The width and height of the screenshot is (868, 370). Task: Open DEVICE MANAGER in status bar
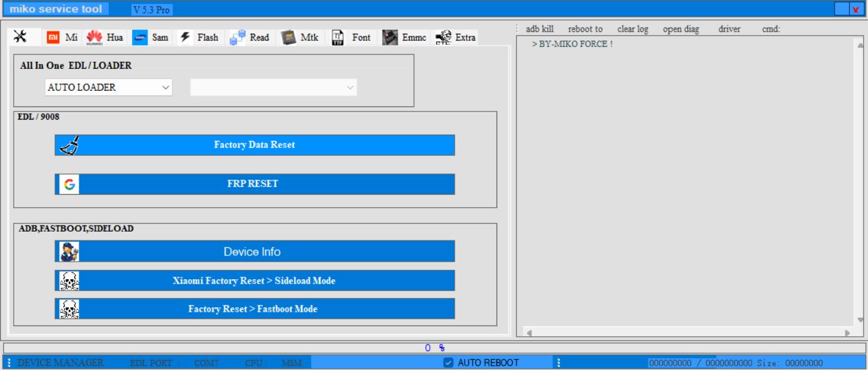coord(60,362)
